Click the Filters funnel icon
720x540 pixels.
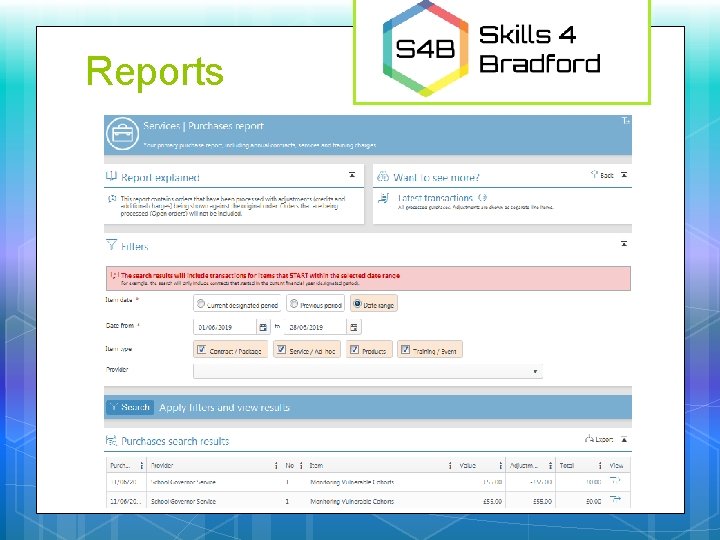point(111,245)
